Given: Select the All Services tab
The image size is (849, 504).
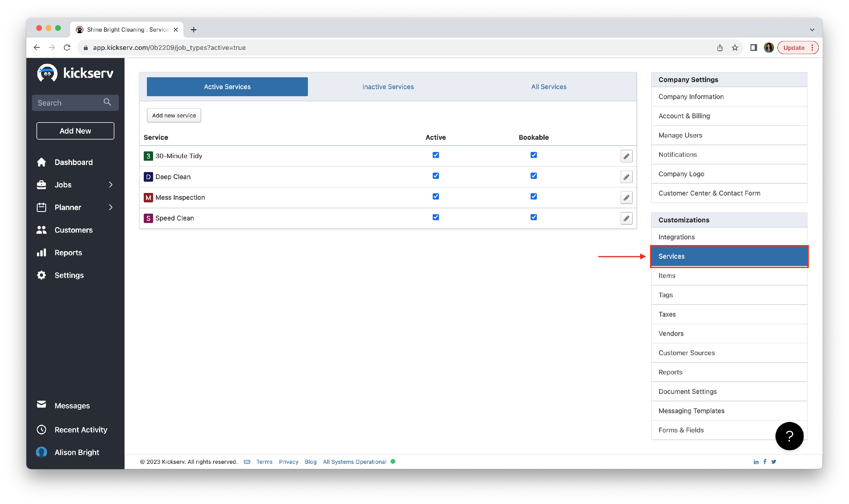Looking at the screenshot, I should click(x=548, y=87).
